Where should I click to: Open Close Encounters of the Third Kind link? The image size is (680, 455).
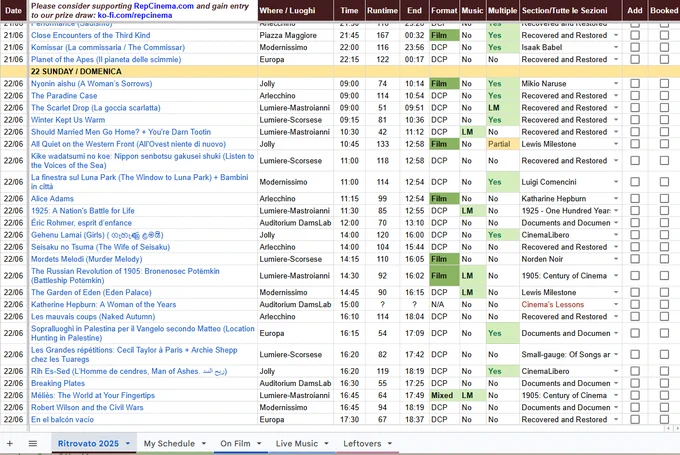[x=91, y=35]
